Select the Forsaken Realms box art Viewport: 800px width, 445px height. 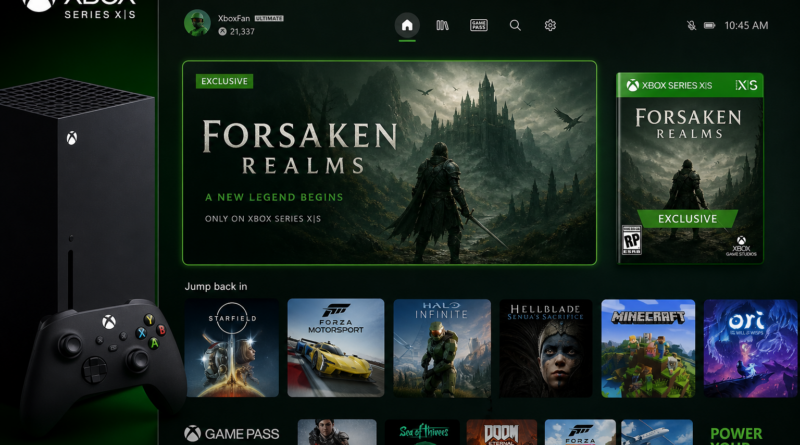[690, 168]
